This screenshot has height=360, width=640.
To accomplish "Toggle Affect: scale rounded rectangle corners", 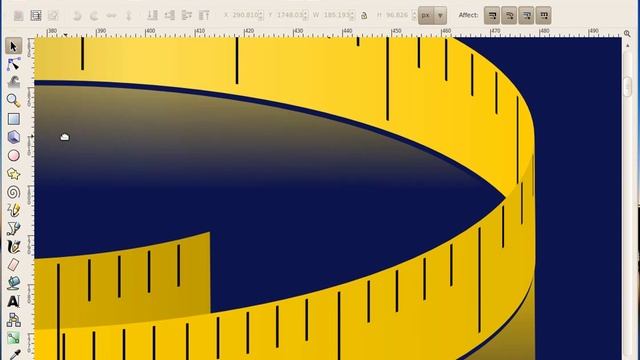I will [x=509, y=16].
